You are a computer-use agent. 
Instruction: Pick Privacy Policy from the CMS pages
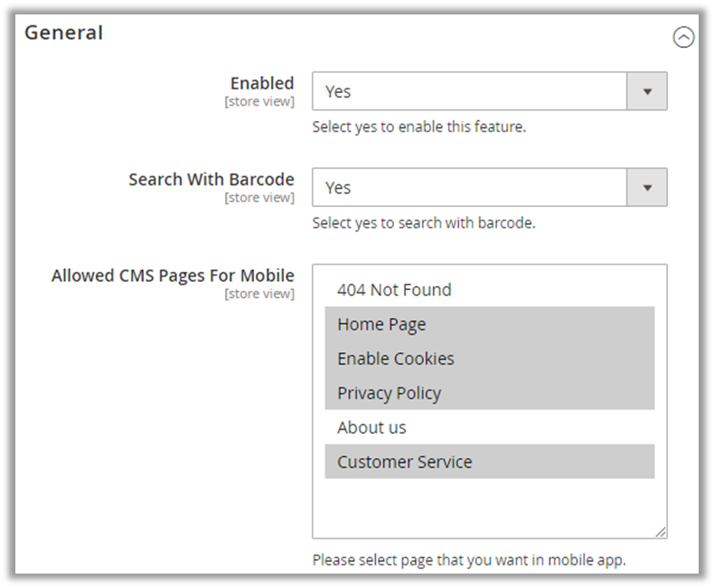click(389, 393)
